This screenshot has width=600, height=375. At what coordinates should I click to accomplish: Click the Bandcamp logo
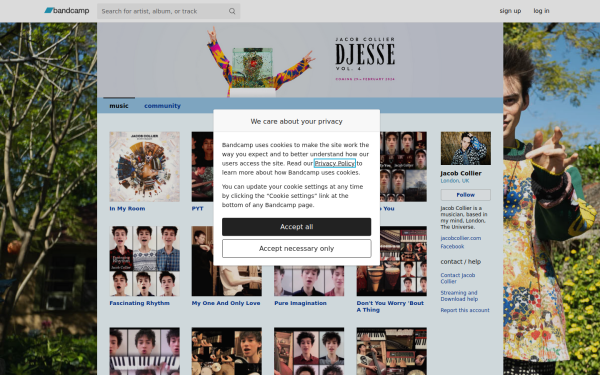[x=67, y=11]
